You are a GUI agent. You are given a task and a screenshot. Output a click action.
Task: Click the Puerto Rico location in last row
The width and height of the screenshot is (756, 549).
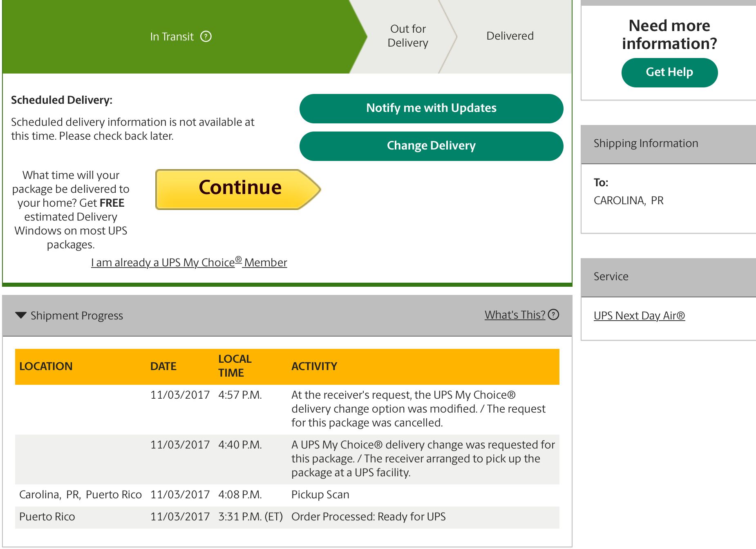(47, 517)
